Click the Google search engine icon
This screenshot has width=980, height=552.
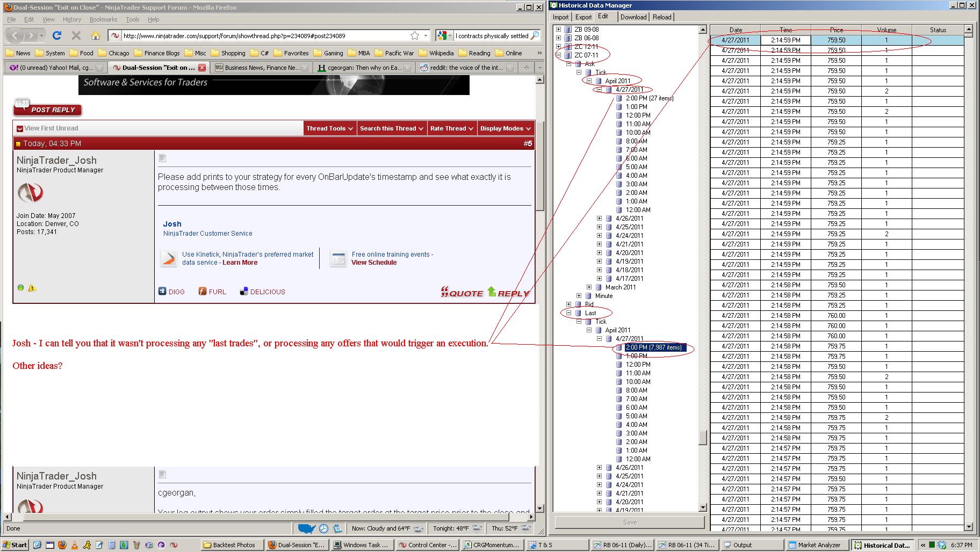(x=442, y=35)
